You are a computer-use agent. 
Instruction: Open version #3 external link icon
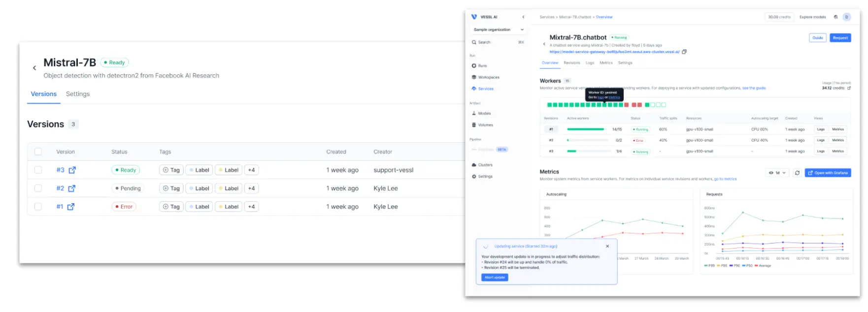[x=72, y=170]
